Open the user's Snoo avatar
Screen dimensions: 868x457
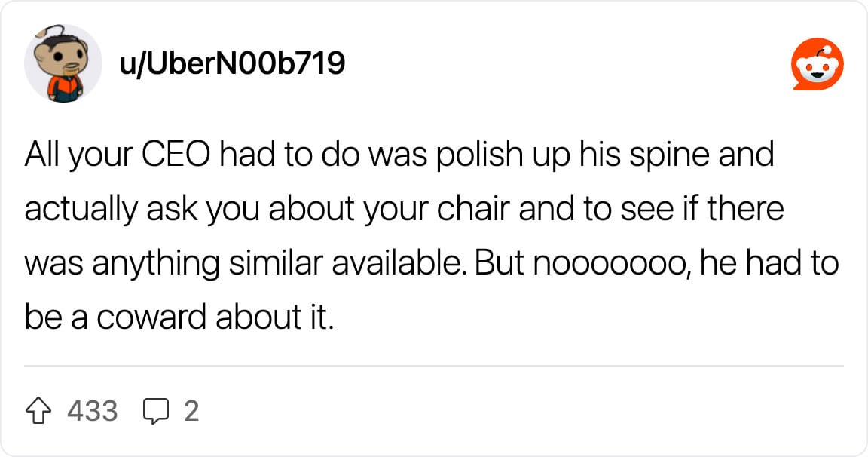click(63, 63)
